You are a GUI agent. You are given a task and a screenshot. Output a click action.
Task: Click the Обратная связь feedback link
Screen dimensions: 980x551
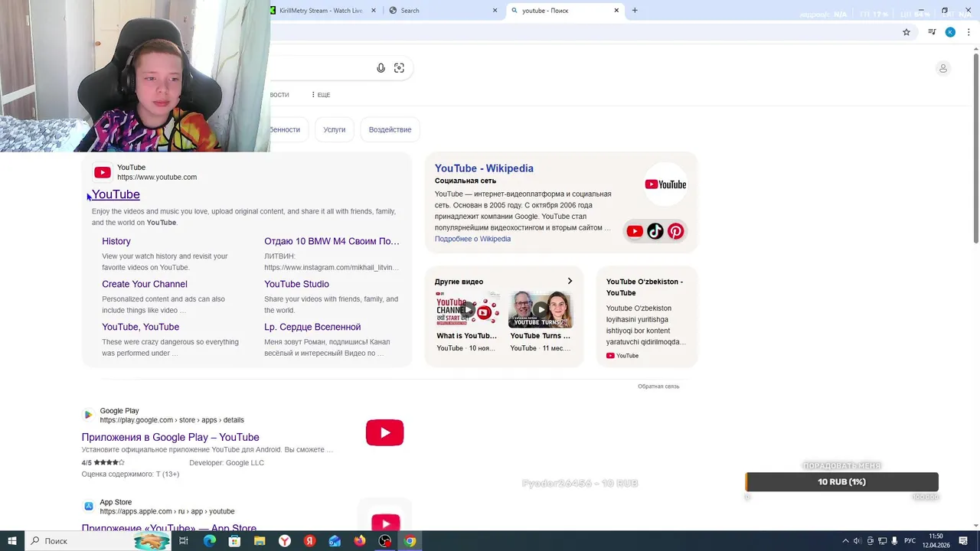click(658, 386)
